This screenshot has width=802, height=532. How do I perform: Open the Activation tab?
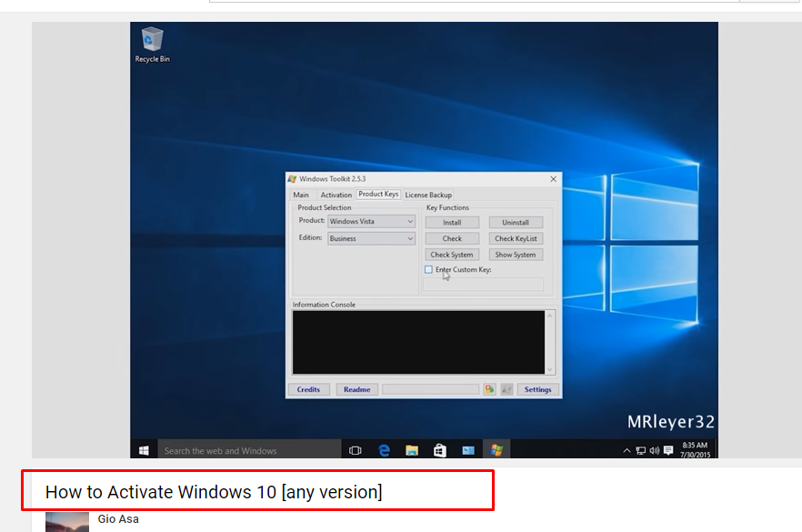[336, 195]
